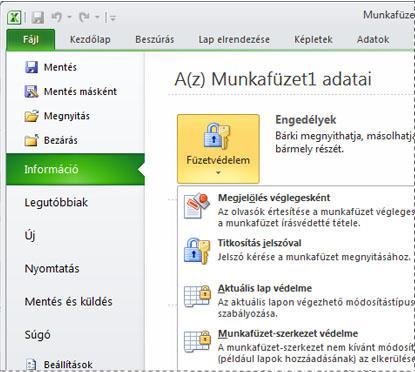Click the Engedélyek heading text
415x372 pixels.
tap(306, 120)
